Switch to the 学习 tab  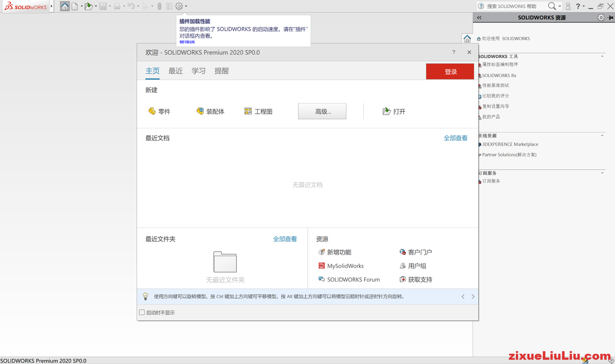(198, 71)
